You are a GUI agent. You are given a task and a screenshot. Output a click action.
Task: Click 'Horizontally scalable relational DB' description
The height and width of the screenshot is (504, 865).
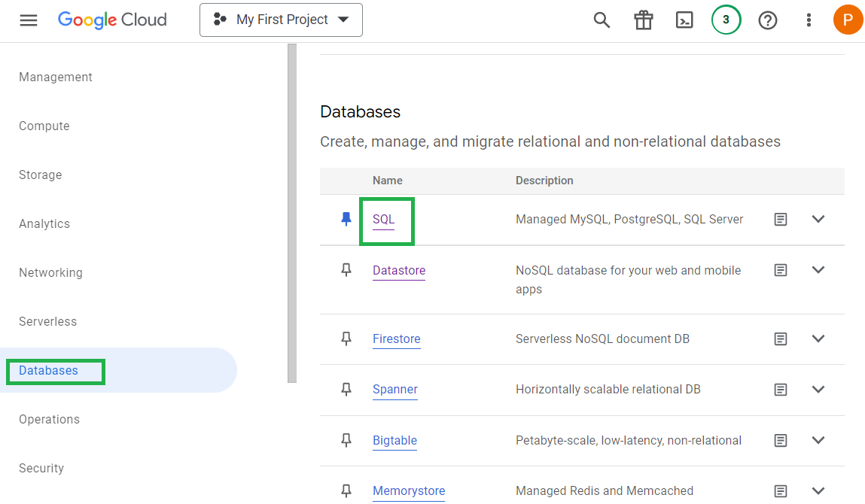click(608, 390)
